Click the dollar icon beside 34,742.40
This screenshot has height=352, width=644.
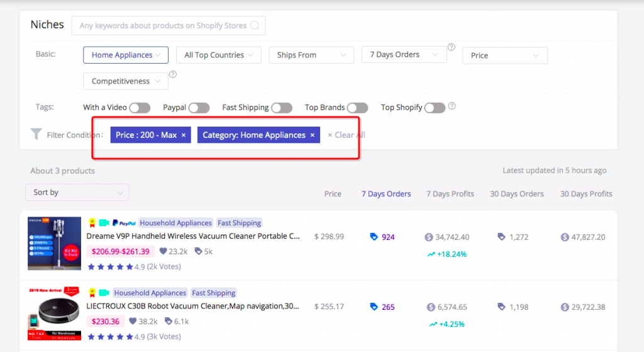click(x=429, y=237)
